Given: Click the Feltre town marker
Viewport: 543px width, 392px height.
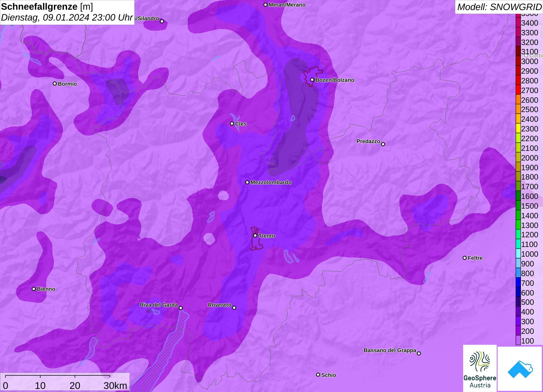Looking at the screenshot, I should tap(465, 258).
